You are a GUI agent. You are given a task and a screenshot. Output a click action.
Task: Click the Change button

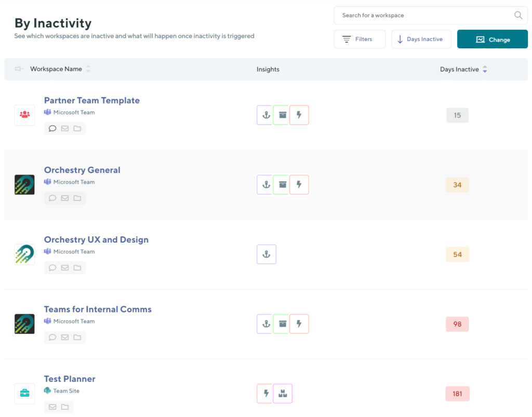tap(492, 39)
